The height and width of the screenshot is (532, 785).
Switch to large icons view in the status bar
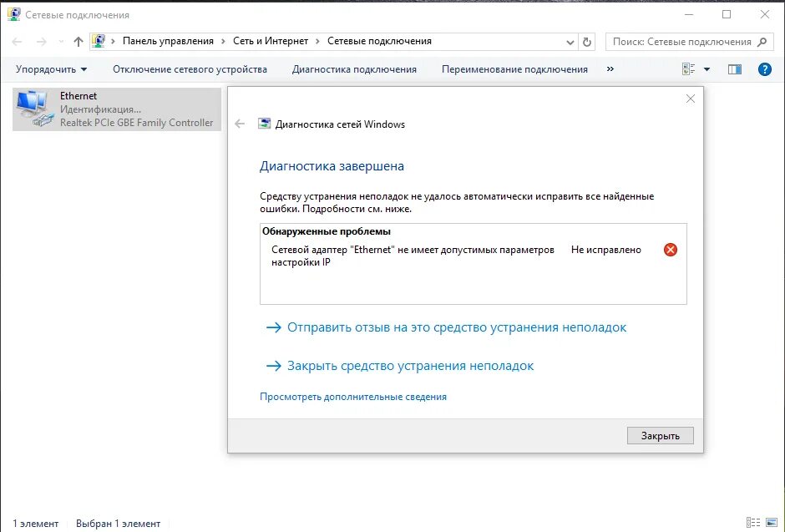[x=772, y=523]
